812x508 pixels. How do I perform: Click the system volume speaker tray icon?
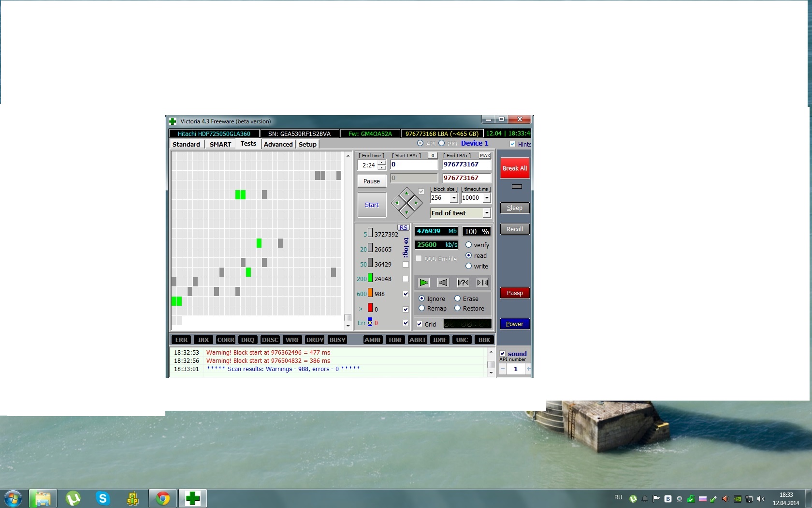click(x=761, y=499)
